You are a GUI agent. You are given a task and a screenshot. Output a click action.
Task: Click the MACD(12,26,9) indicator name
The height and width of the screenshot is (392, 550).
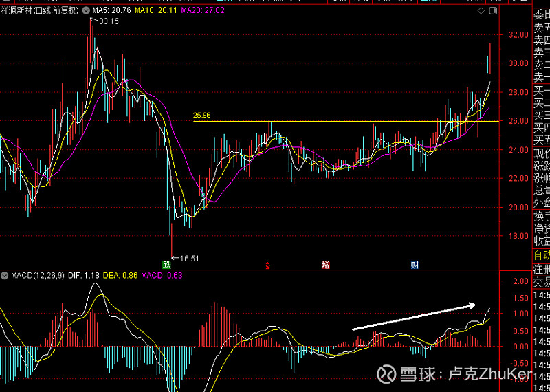(x=37, y=276)
